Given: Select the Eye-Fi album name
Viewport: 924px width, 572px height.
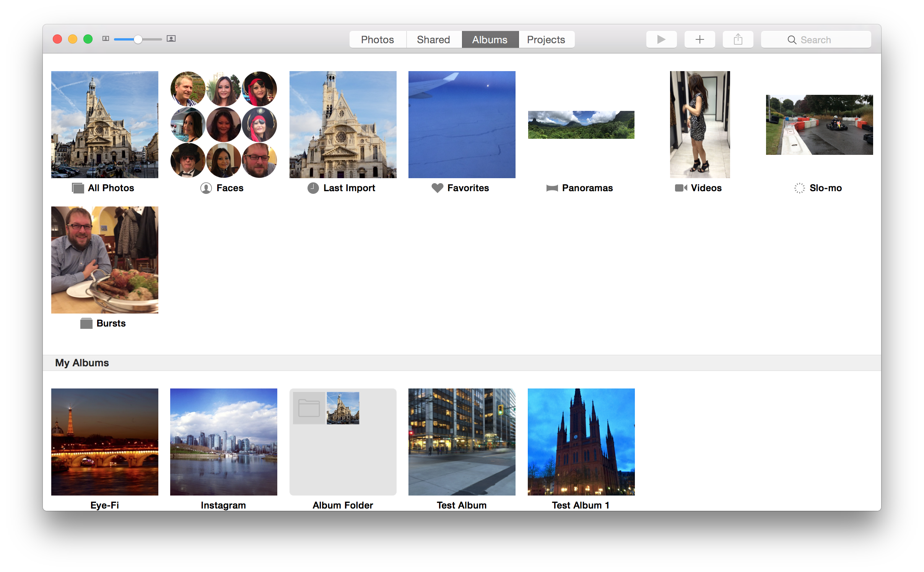Looking at the screenshot, I should click(x=105, y=505).
